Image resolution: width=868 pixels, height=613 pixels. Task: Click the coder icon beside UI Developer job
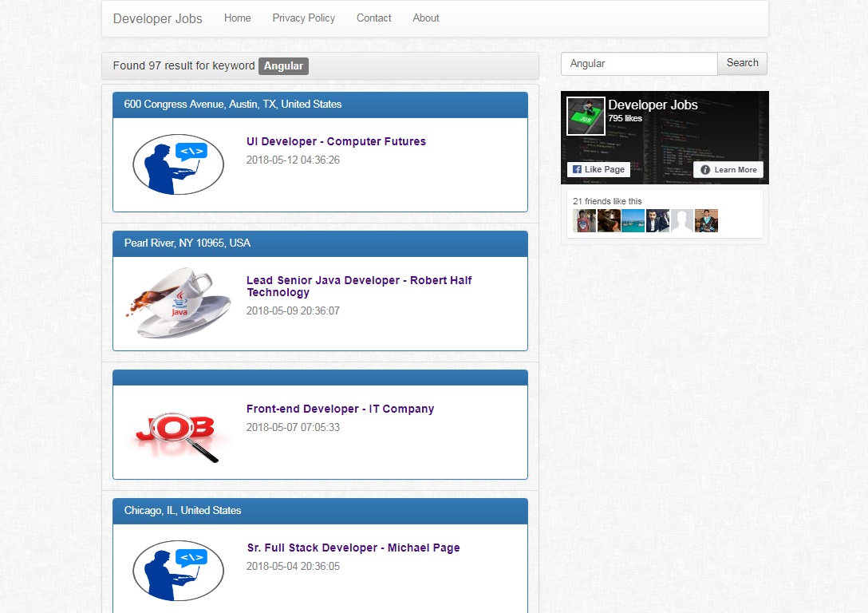[x=178, y=164]
